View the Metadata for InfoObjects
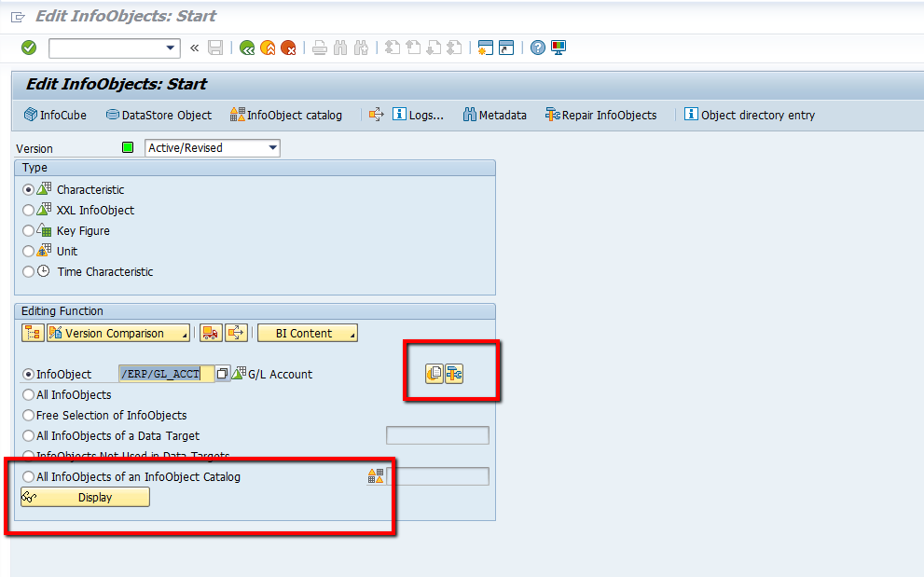 pos(493,115)
